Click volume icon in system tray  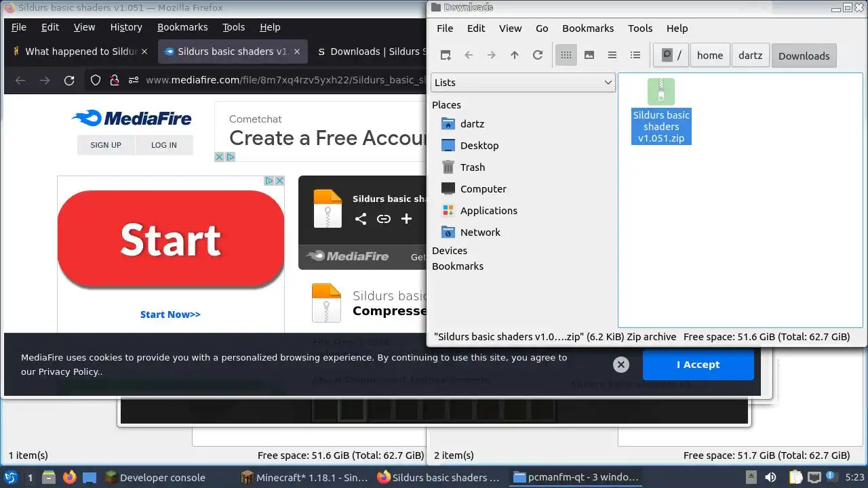770,477
